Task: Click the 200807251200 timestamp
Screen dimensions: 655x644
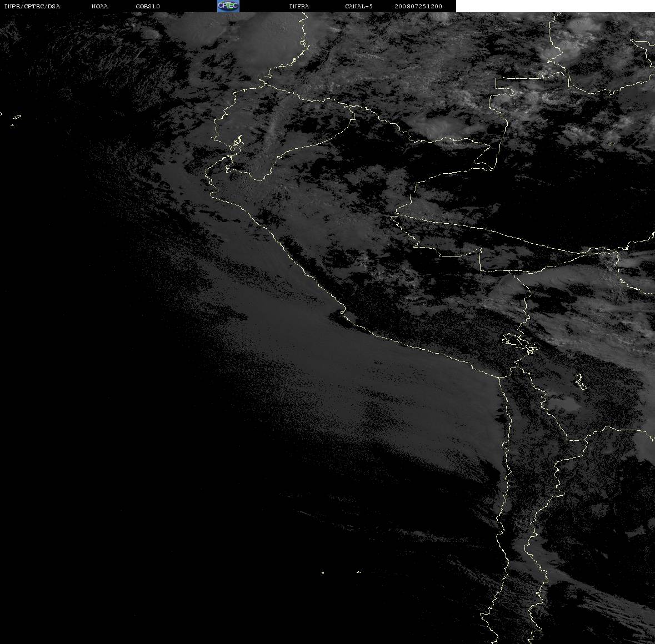Action: (x=418, y=6)
